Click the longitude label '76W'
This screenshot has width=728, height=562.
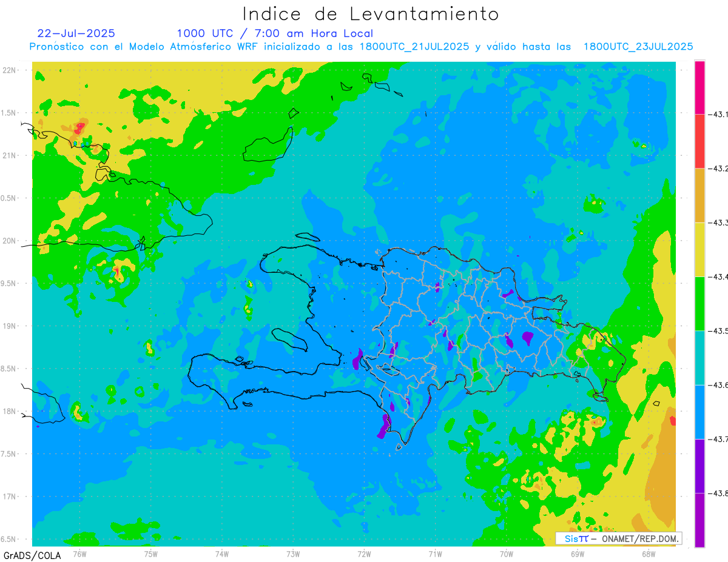click(79, 554)
